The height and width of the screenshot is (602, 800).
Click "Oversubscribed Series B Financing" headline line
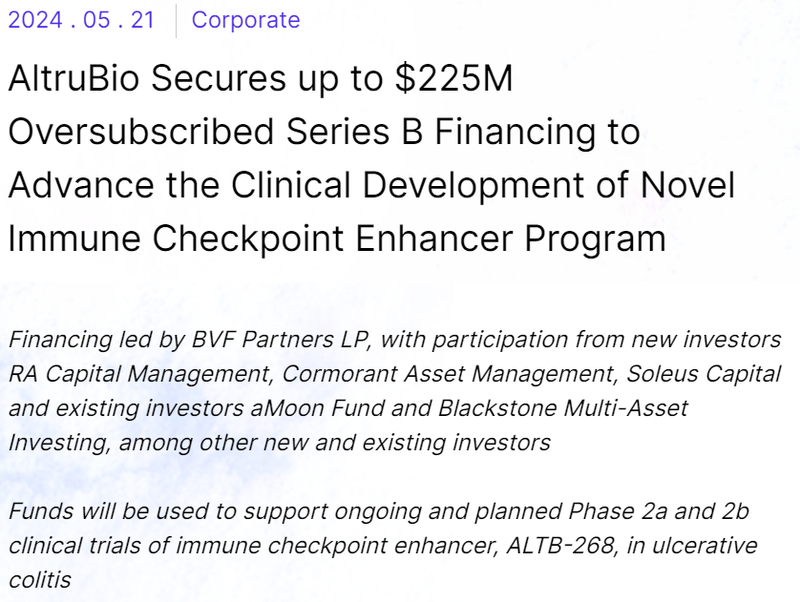pyautogui.click(x=323, y=132)
